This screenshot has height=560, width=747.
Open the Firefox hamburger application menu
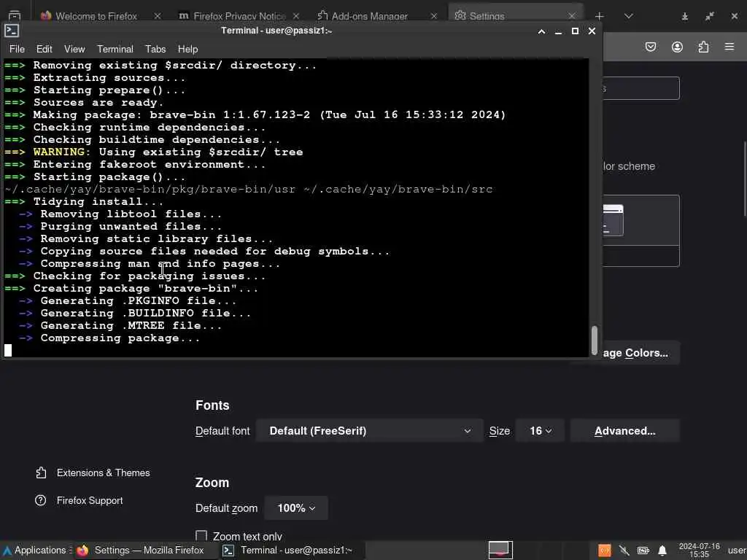729,47
